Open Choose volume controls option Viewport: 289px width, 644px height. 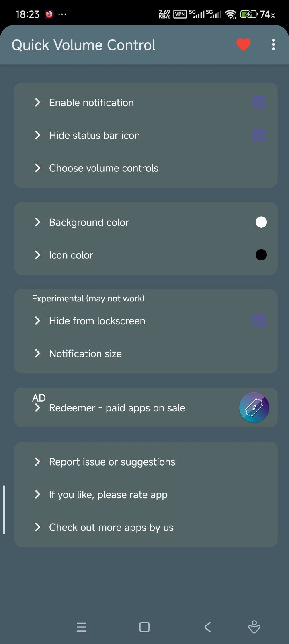(x=104, y=168)
